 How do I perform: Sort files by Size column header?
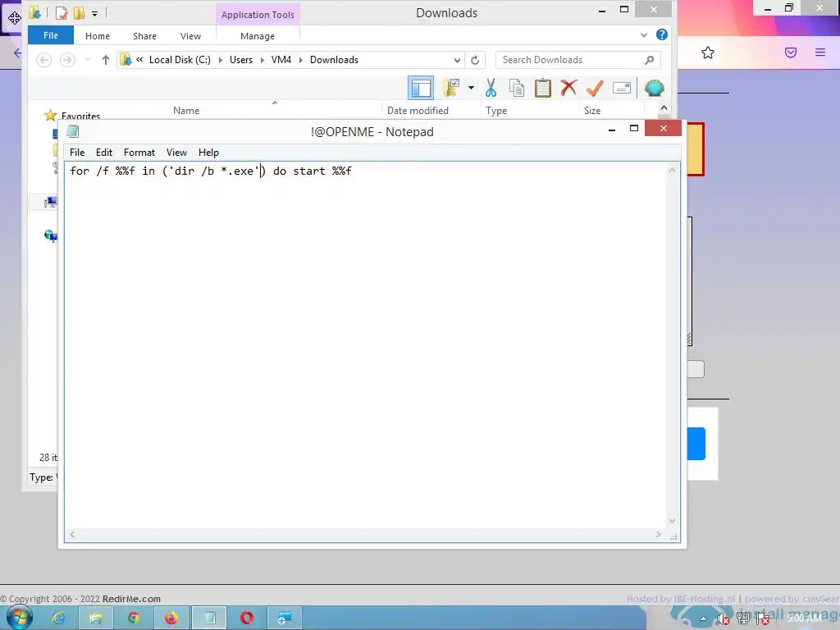pos(592,111)
